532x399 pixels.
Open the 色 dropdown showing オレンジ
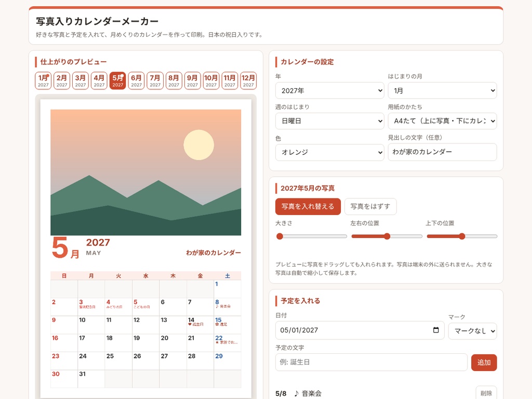pos(329,152)
